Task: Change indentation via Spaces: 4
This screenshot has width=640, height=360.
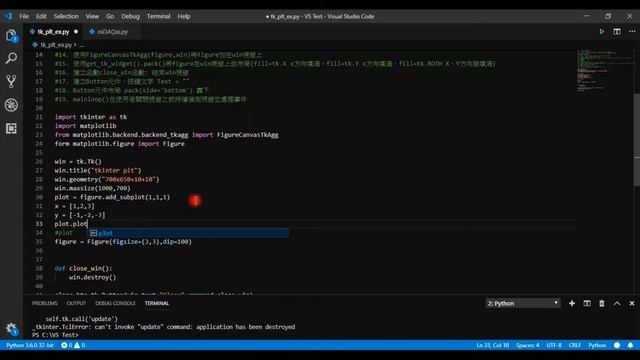Action: click(527, 345)
